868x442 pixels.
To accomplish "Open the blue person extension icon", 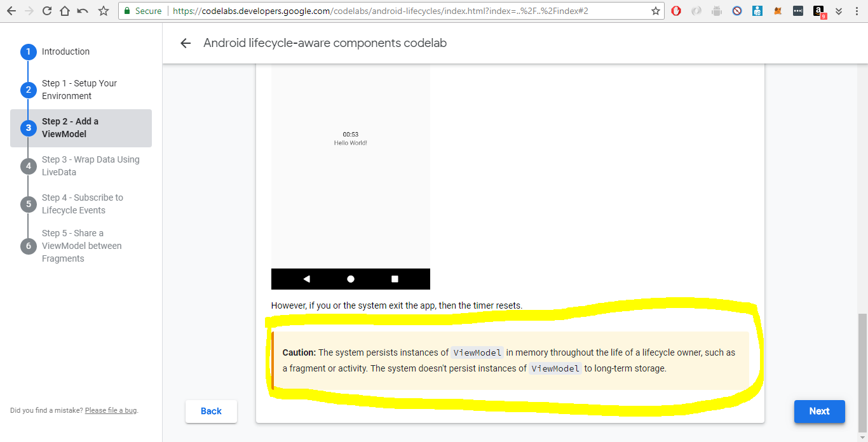I will point(757,11).
